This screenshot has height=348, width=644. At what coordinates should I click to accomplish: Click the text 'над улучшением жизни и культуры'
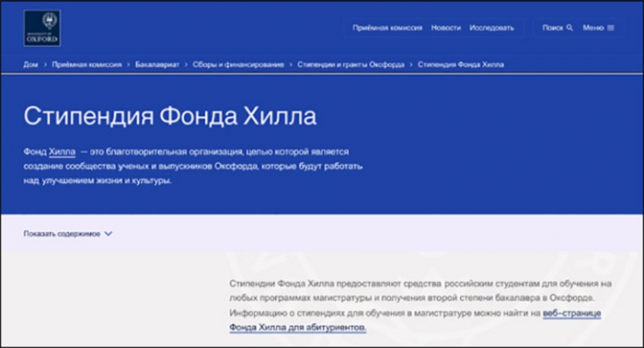[97, 180]
